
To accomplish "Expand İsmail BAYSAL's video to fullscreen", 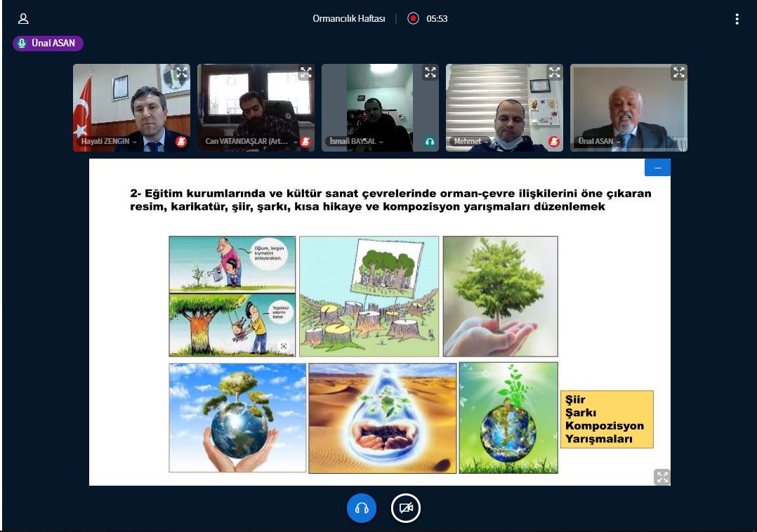I will pos(430,72).
